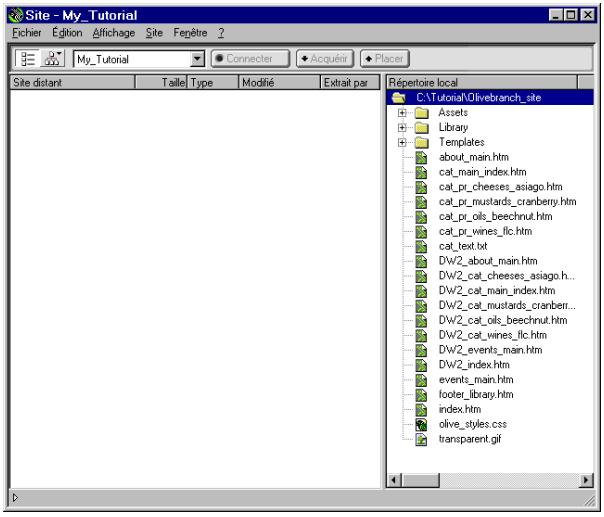Switch to Site Map view icon

[x=52, y=59]
